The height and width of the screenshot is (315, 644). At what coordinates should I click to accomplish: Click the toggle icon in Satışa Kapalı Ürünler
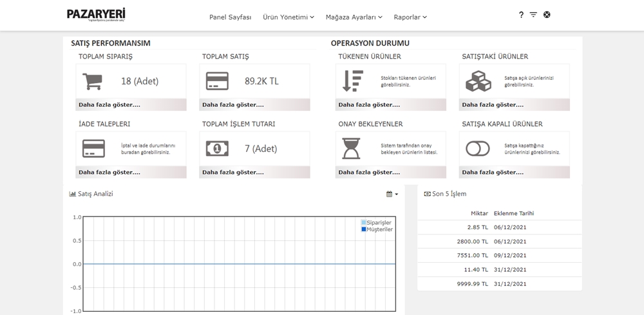pos(478,149)
